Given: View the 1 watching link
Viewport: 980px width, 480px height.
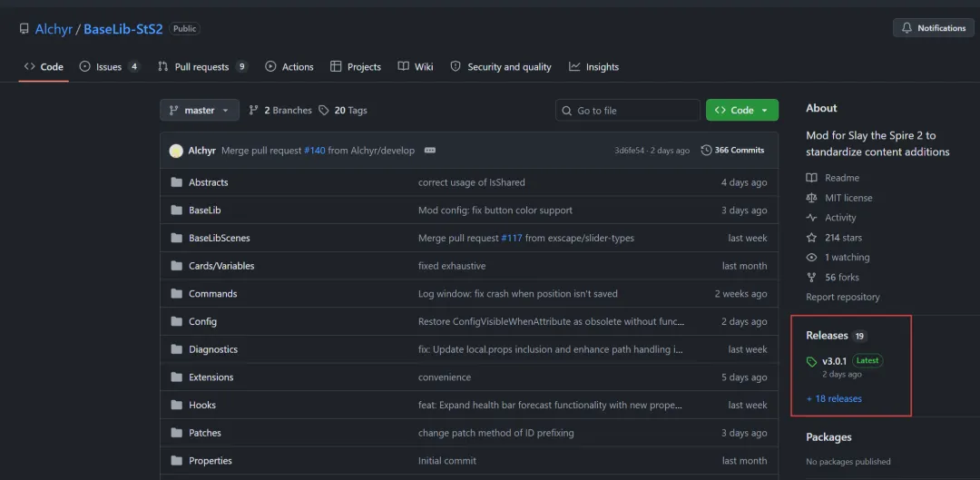Looking at the screenshot, I should click(838, 257).
